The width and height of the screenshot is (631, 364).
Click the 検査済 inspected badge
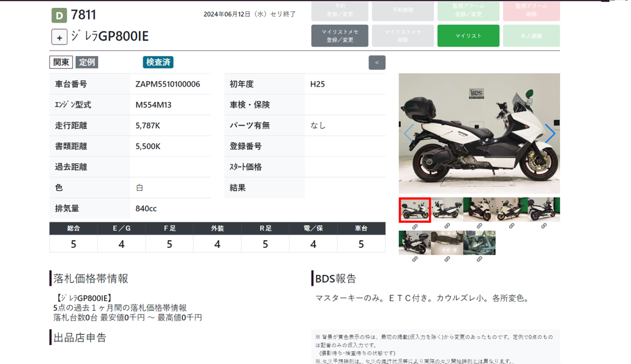158,62
